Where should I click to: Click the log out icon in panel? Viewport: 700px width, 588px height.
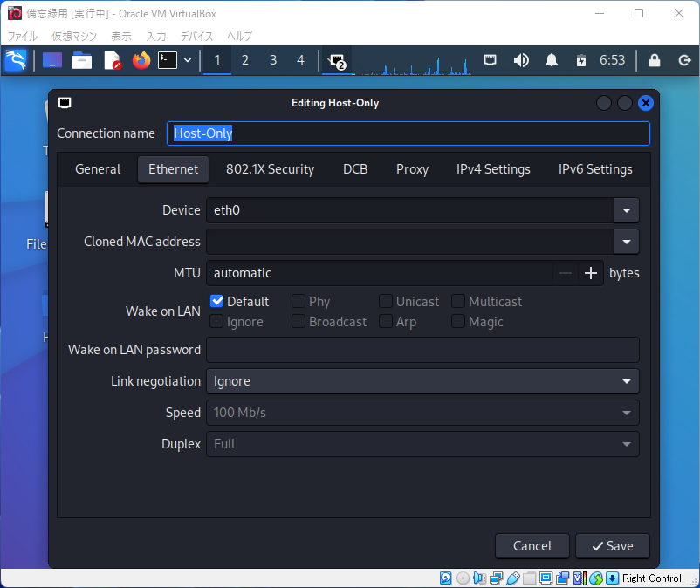684,60
